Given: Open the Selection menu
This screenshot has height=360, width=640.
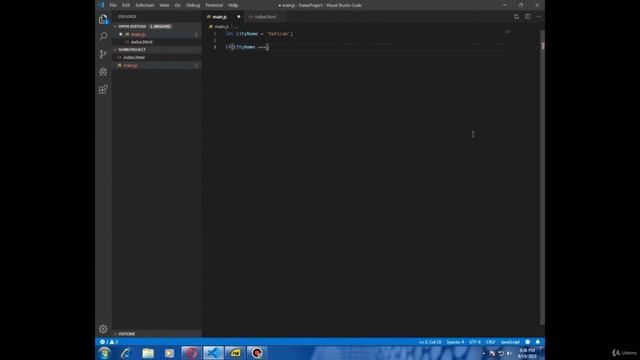Looking at the screenshot, I should point(144,5).
